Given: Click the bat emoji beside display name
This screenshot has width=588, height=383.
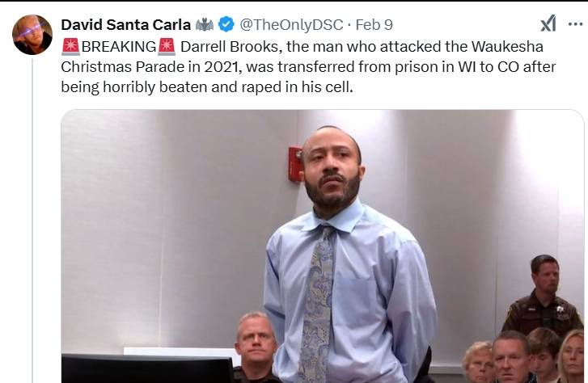Looking at the screenshot, I should pyautogui.click(x=205, y=25).
